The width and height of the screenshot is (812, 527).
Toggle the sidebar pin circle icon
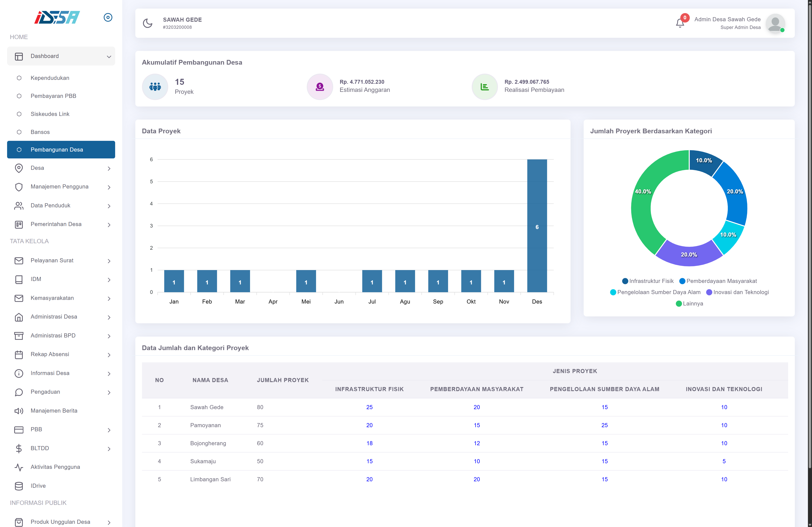[108, 17]
